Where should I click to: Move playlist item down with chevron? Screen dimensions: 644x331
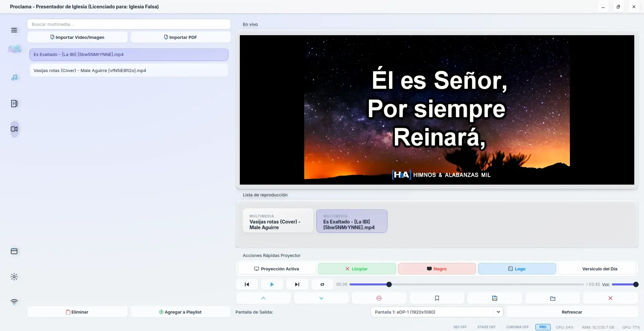pyautogui.click(x=321, y=298)
